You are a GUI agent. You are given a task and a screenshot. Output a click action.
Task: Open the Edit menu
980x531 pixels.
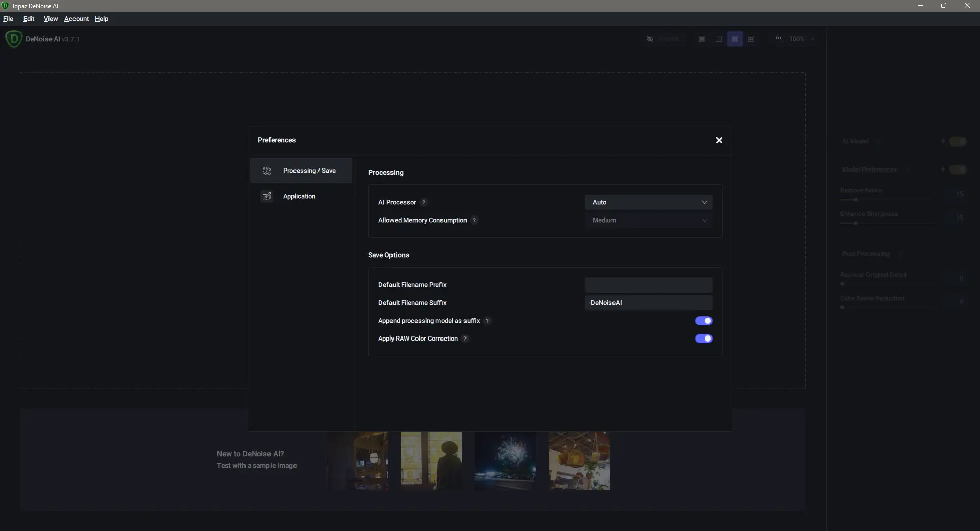(x=29, y=19)
